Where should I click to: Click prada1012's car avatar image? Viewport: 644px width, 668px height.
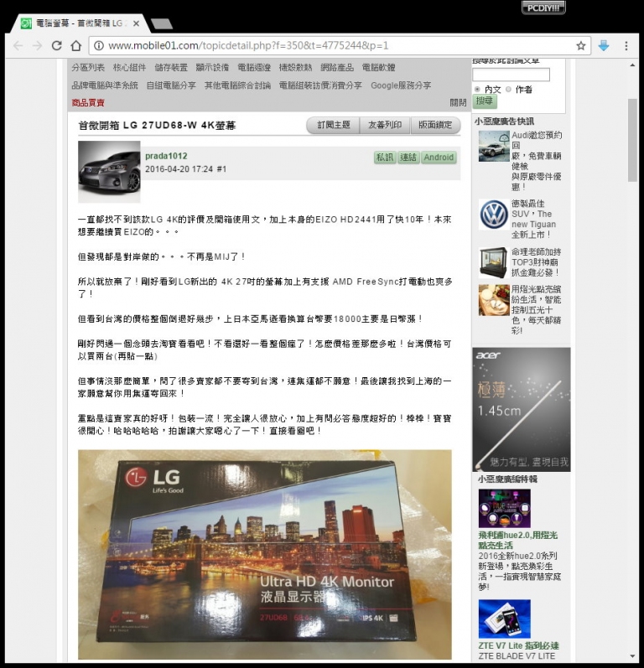coord(109,171)
